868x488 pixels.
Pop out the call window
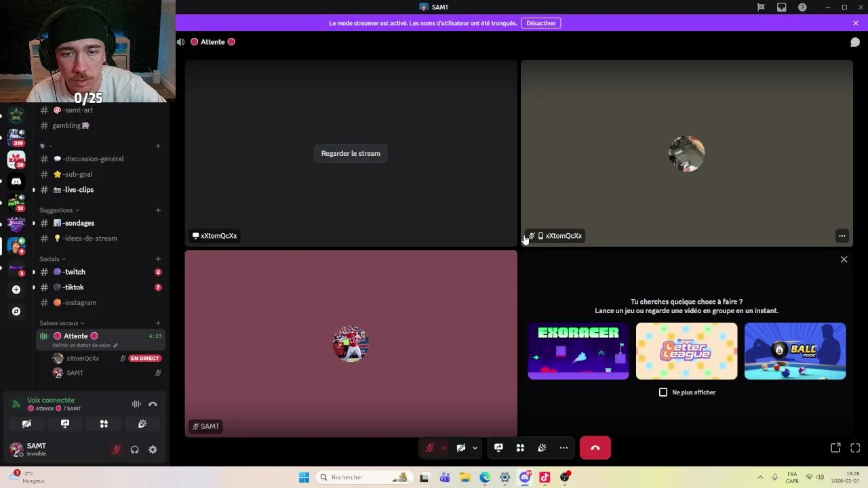click(x=835, y=448)
